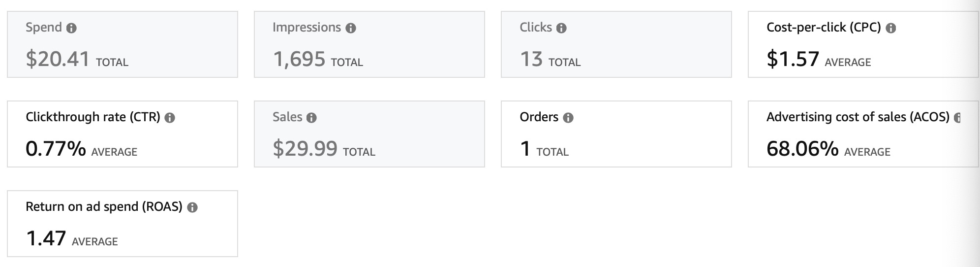The height and width of the screenshot is (267, 980).
Task: Select the Orders metric card
Action: (616, 134)
